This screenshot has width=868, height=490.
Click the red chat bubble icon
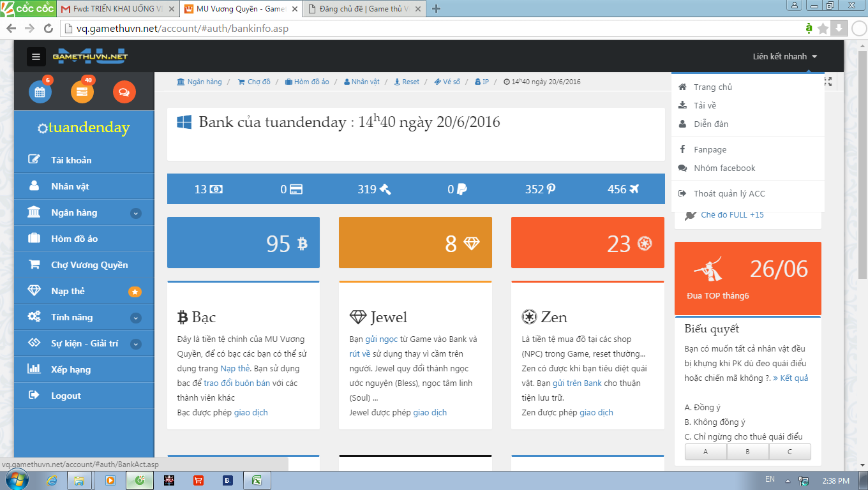coord(124,93)
